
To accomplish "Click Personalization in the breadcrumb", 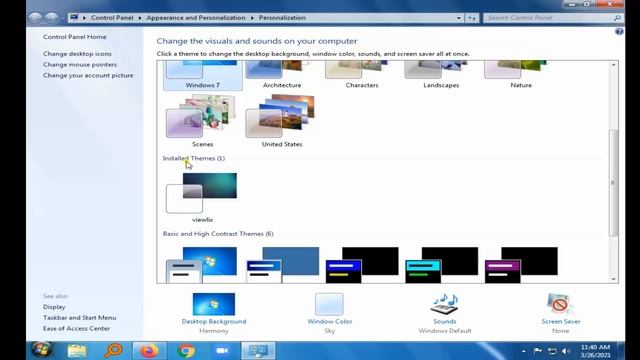I will click(x=282, y=18).
